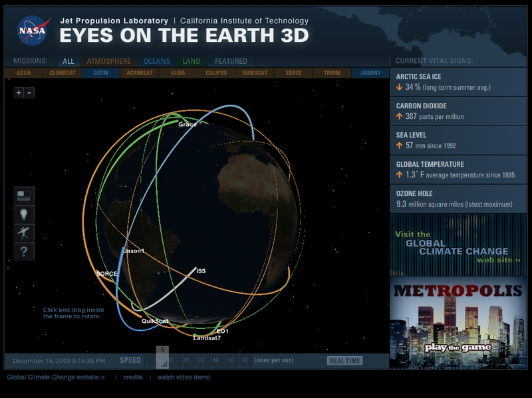The width and height of the screenshot is (532, 398).
Task: Open the Ozone Hole vital sign
Action: point(458,199)
